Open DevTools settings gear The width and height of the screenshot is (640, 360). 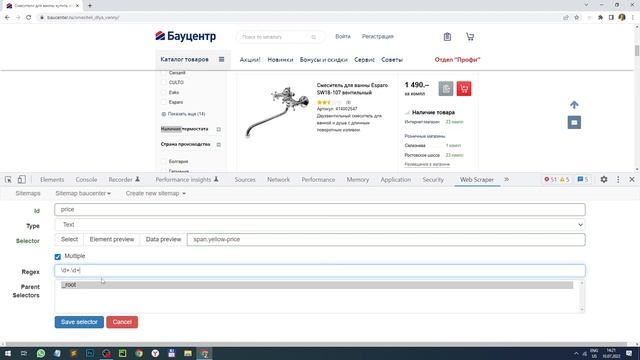(x=604, y=180)
